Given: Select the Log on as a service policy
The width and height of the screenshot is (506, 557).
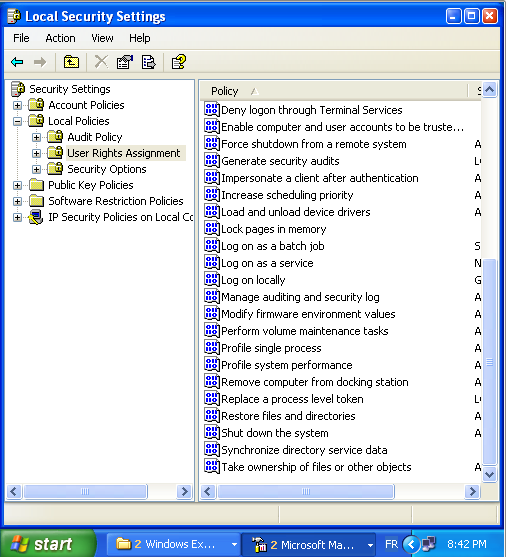Looking at the screenshot, I should [x=267, y=263].
